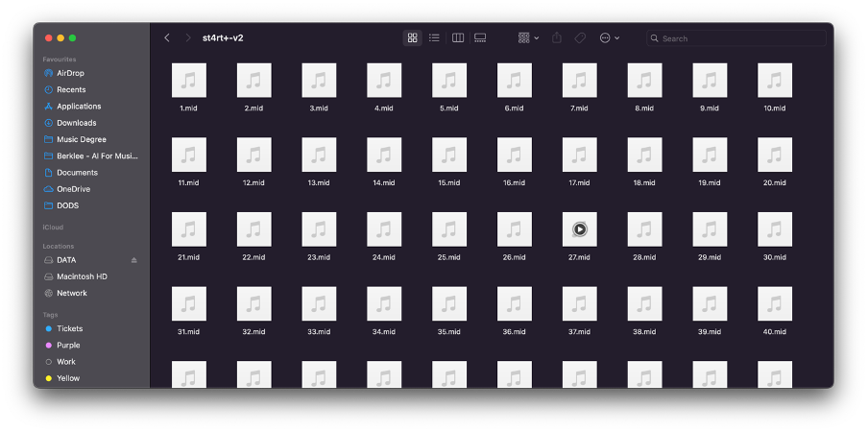Select the 33.mid file icon

(319, 303)
